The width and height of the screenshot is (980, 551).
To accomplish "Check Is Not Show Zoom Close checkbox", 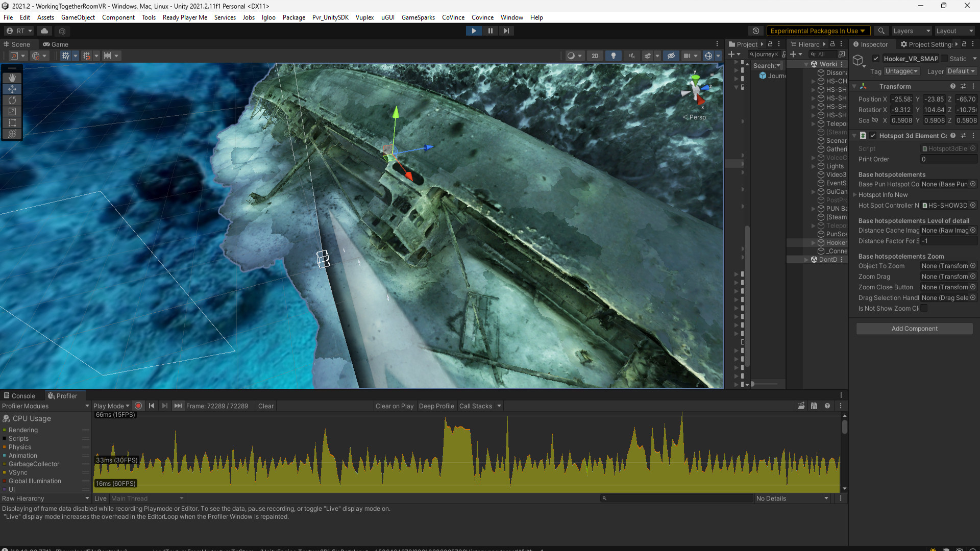I will tap(924, 308).
